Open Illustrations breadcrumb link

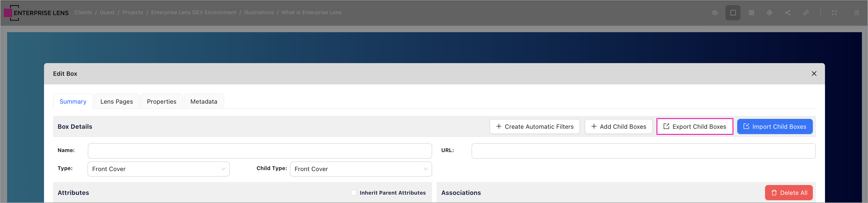click(259, 12)
